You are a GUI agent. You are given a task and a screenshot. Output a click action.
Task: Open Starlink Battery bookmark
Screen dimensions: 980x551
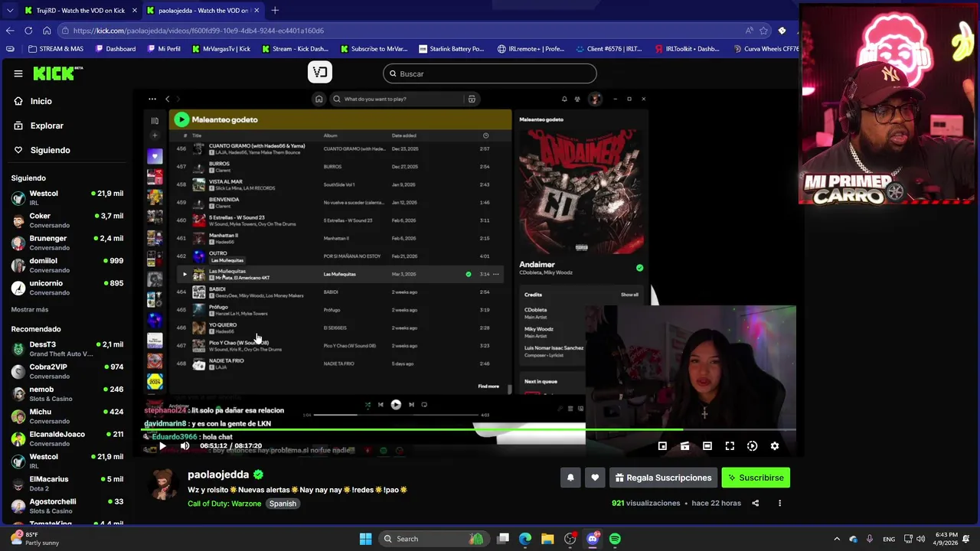[451, 49]
